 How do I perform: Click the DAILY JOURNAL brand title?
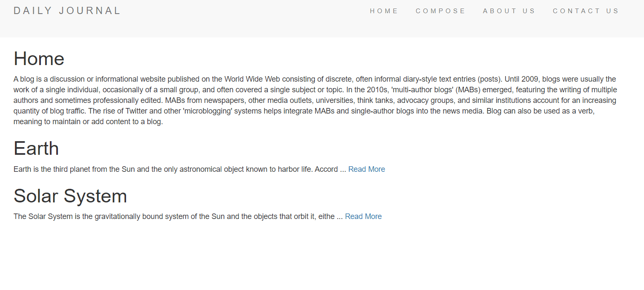pyautogui.click(x=67, y=11)
